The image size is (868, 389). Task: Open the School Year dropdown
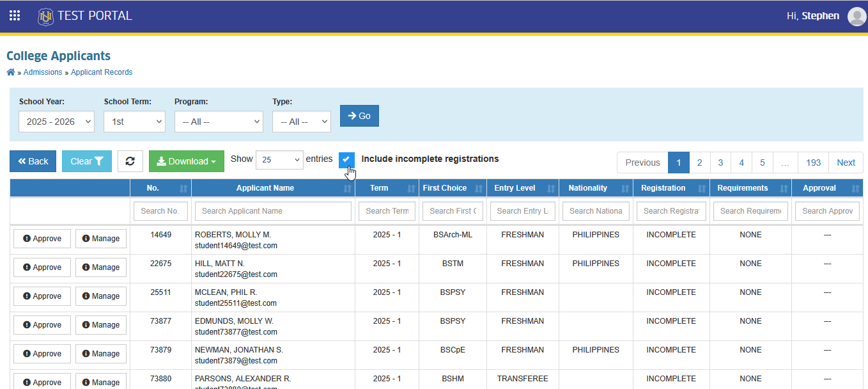pos(56,122)
